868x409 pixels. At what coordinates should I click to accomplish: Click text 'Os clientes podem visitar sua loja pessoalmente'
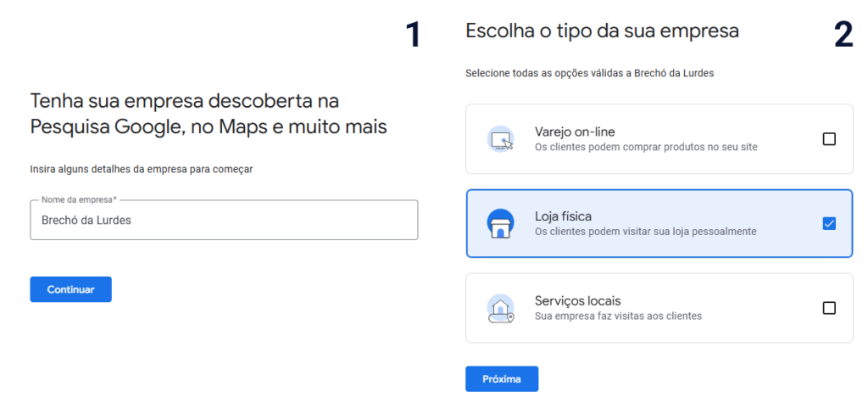pos(645,232)
